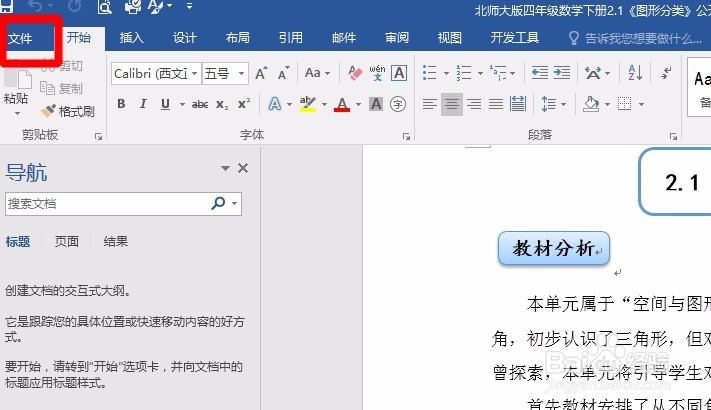The height and width of the screenshot is (410, 711).
Task: Click the borders icon
Action: (624, 104)
